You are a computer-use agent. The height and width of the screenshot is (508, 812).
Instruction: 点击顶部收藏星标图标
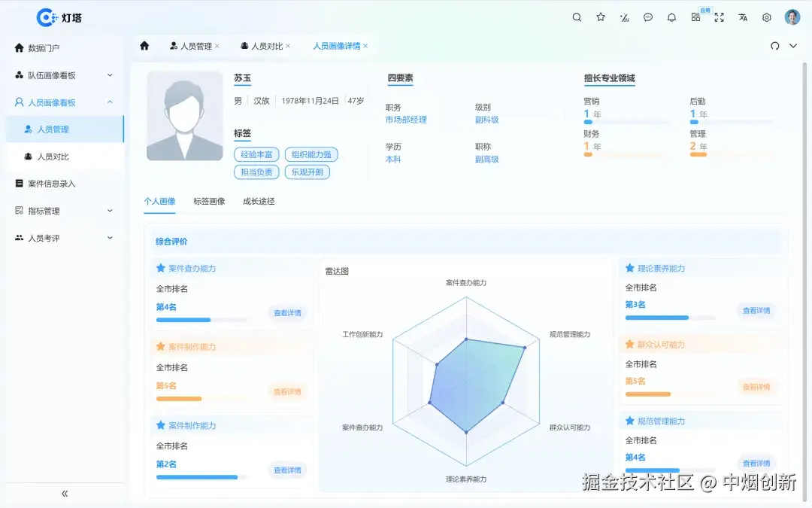600,17
